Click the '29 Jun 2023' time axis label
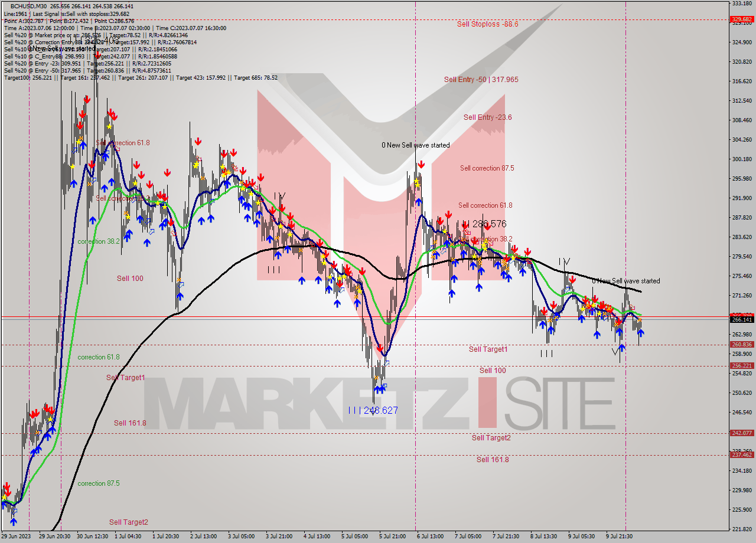 pyautogui.click(x=17, y=537)
